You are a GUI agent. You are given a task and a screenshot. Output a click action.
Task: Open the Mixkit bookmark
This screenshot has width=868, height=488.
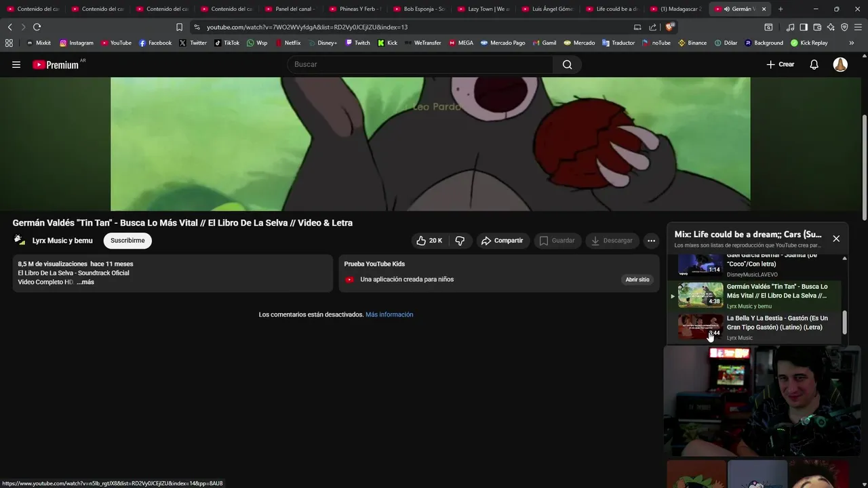tap(38, 43)
